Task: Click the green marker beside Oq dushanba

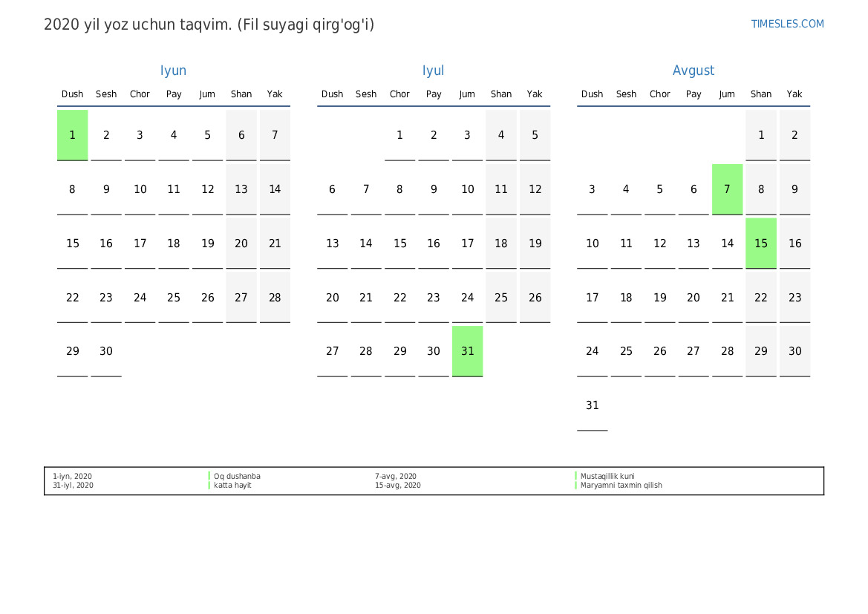Action: [209, 477]
